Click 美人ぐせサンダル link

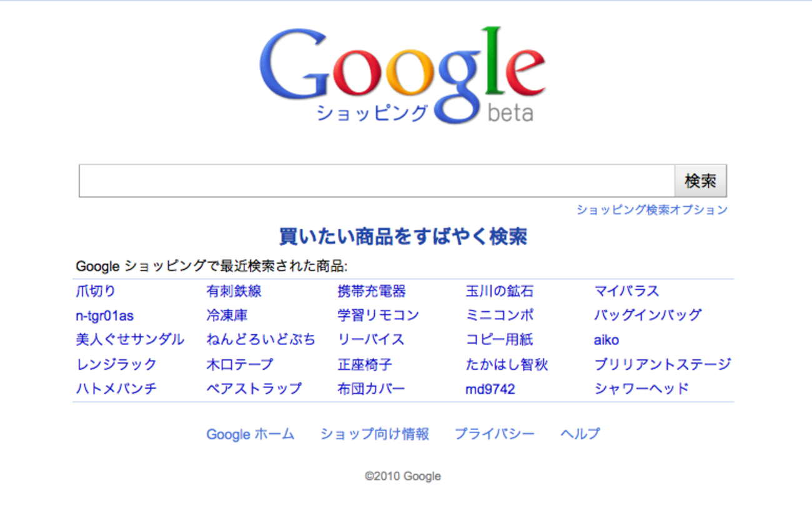click(x=130, y=340)
